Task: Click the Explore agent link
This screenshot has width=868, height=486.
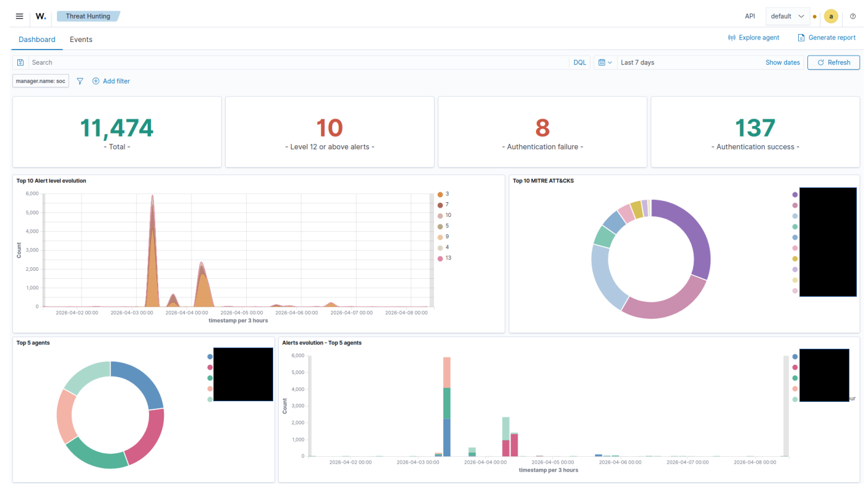Action: pos(754,38)
